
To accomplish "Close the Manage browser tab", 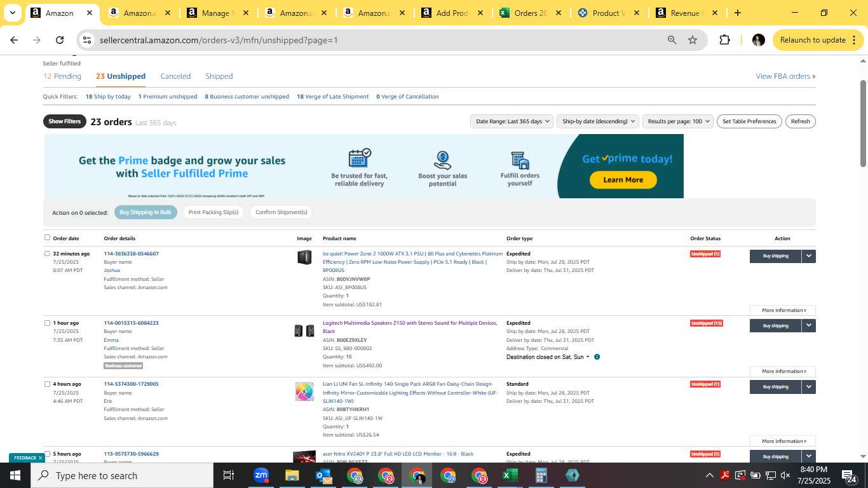I will point(245,13).
